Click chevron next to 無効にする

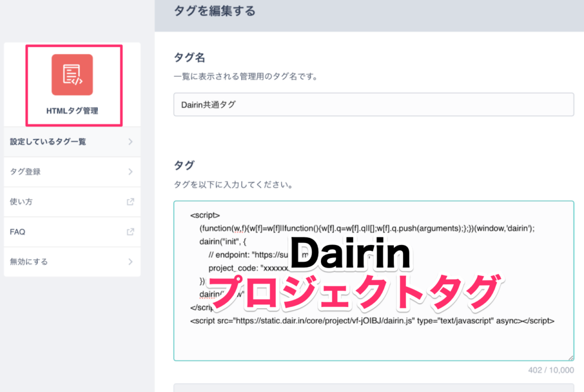130,262
